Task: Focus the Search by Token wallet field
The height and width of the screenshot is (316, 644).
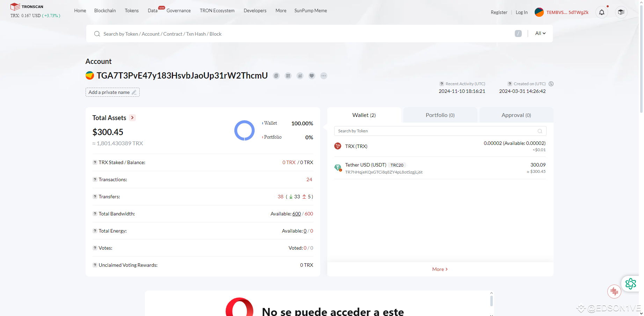Action: coord(440,131)
